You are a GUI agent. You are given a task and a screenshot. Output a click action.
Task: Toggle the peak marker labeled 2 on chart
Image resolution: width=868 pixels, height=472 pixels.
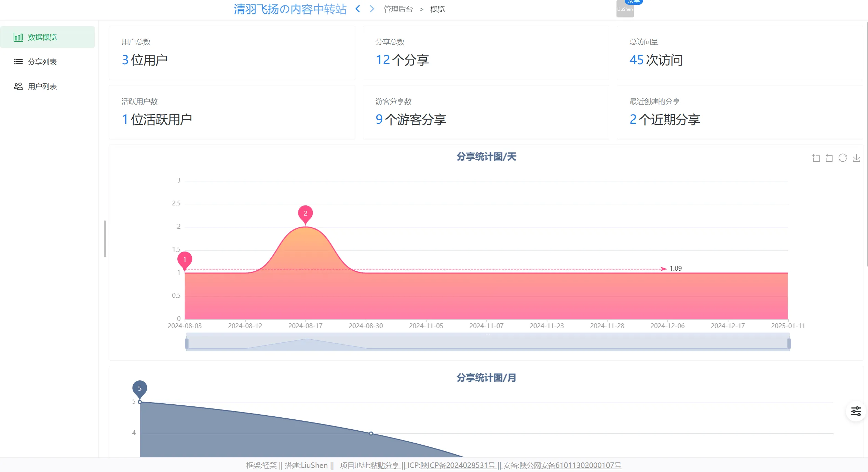click(x=305, y=213)
